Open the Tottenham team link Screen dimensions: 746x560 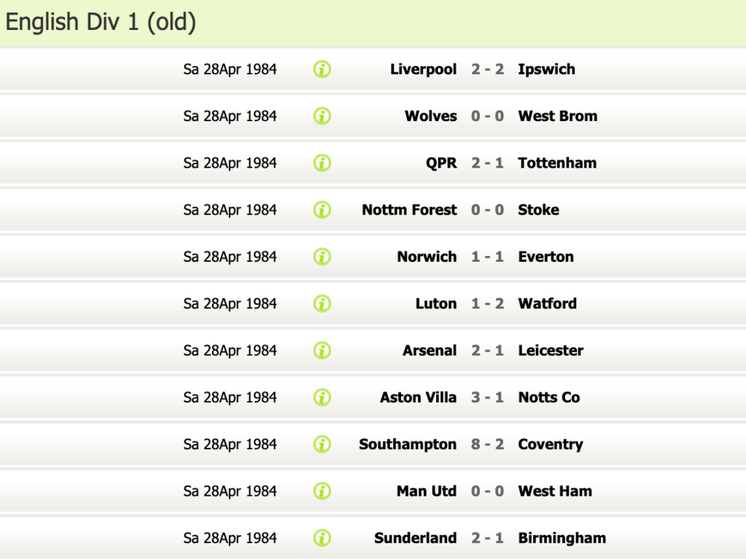(x=557, y=163)
